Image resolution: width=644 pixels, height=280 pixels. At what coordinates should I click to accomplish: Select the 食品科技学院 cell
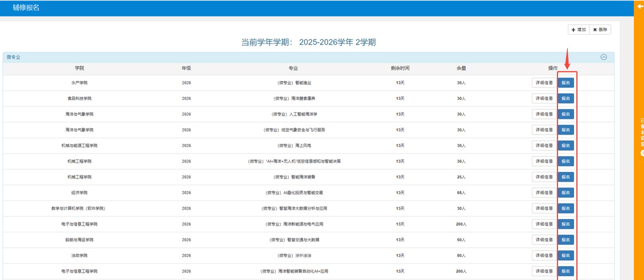(x=79, y=99)
